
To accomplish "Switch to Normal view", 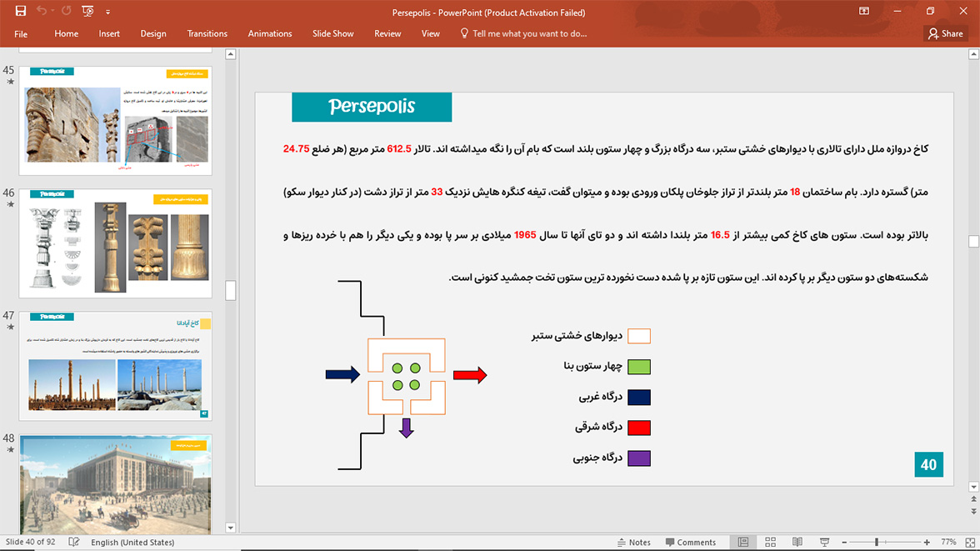I will point(743,542).
